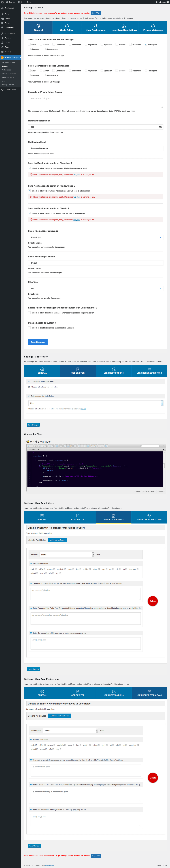The height and width of the screenshot is (868, 170).
Task: Click the Maximum Upload Size field
Action: 95,127
